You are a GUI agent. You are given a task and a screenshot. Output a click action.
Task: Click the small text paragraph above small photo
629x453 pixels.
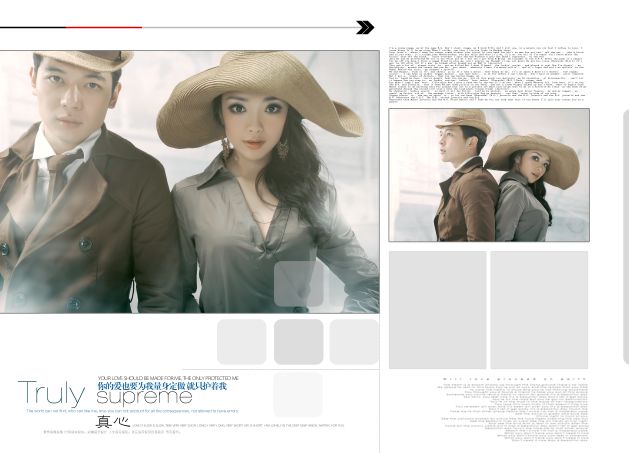tap(487, 75)
